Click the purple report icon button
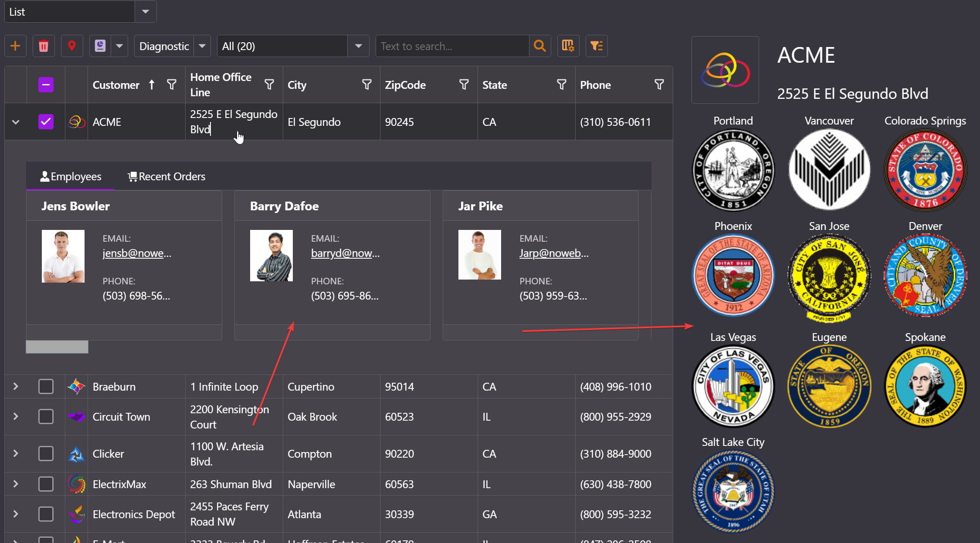Viewport: 980px width, 543px height. click(100, 46)
